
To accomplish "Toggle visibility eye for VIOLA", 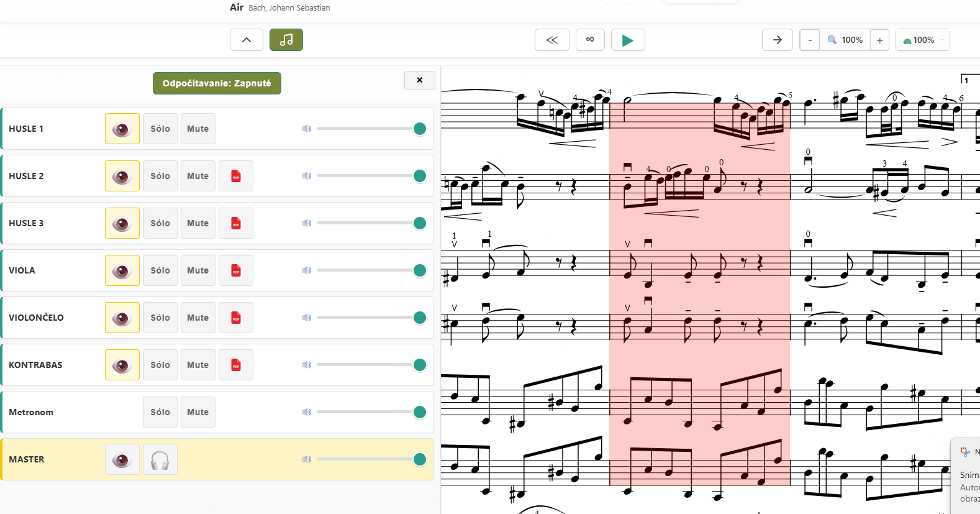I will click(122, 270).
